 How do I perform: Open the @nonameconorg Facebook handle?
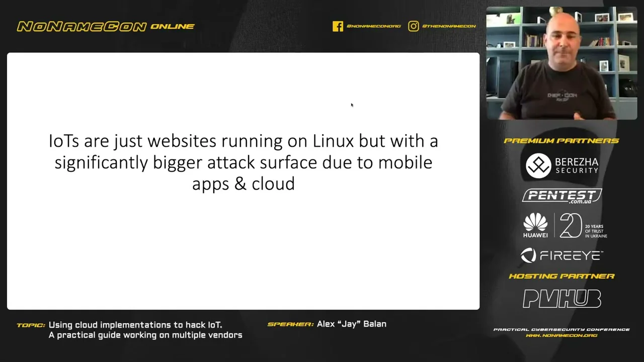pyautogui.click(x=374, y=26)
